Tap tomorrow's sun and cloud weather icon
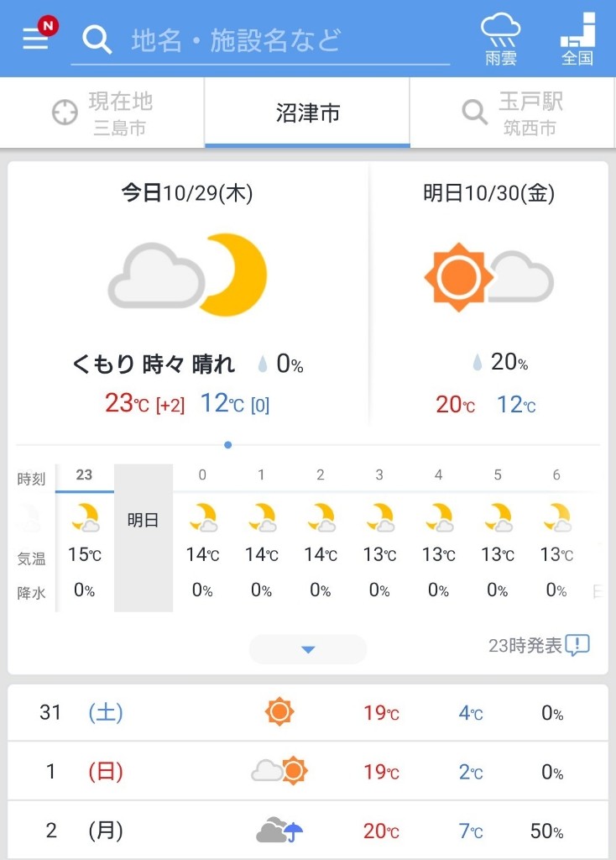The height and width of the screenshot is (860, 616). click(x=488, y=277)
